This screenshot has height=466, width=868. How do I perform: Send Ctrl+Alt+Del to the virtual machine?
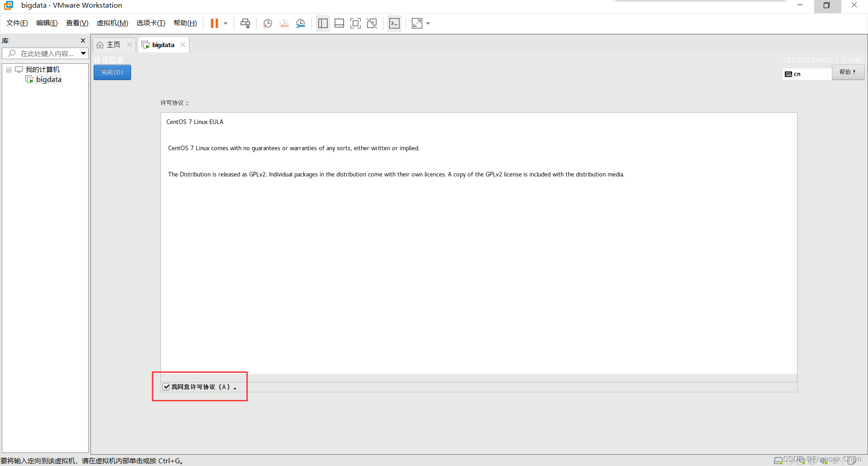(x=245, y=24)
